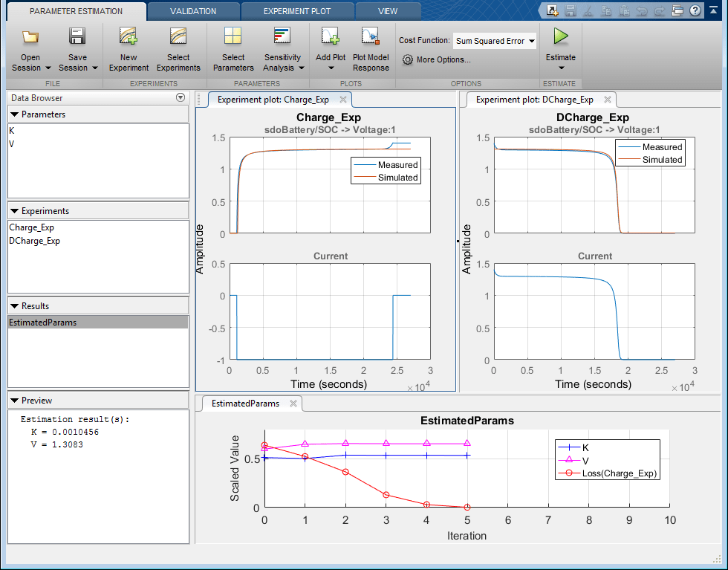Collapse the Preview section
Image resolution: width=728 pixels, height=570 pixels.
tap(15, 400)
